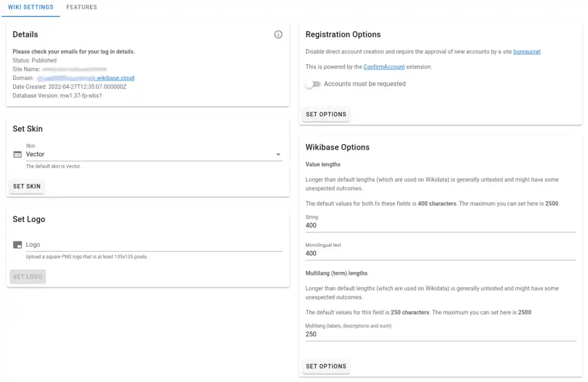Click the Accounts must be requested label
588x382 pixels.
pos(365,84)
